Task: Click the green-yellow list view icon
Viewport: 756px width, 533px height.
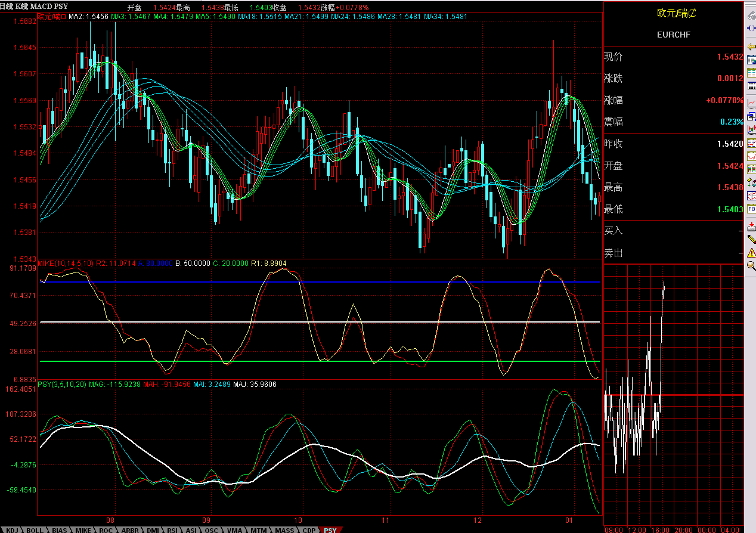Action: click(x=752, y=72)
